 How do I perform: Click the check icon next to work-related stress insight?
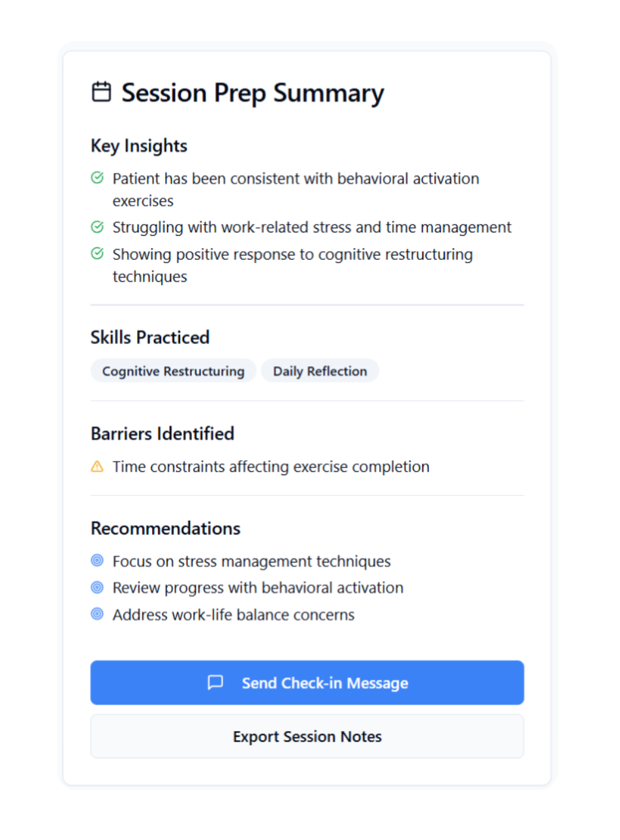[x=97, y=226]
